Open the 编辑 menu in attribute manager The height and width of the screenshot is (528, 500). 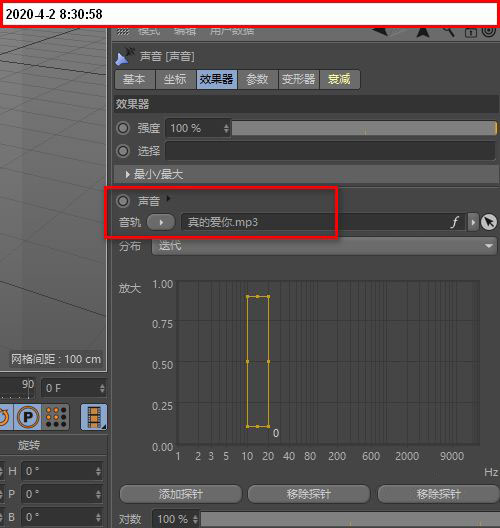[185, 32]
